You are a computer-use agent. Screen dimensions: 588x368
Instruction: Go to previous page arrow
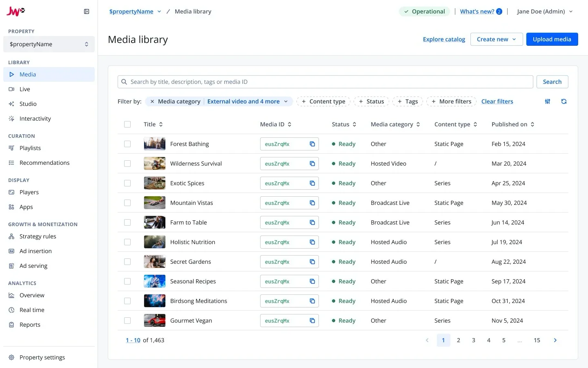point(427,340)
